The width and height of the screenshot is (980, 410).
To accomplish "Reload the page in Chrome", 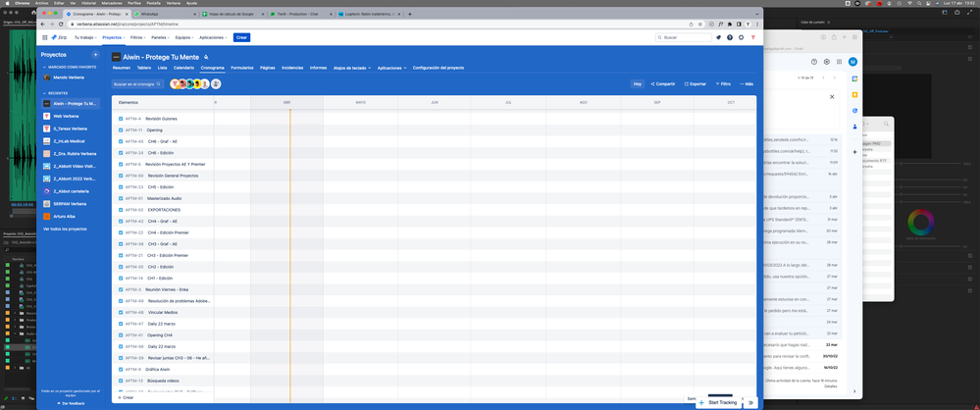I will [61, 24].
